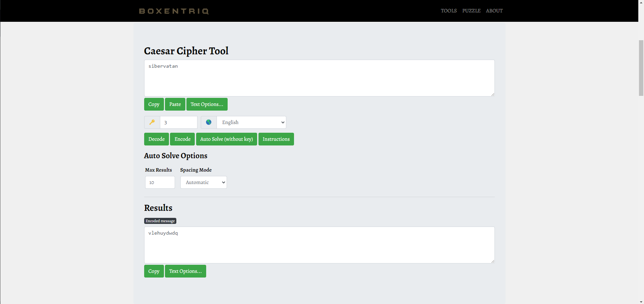
Task: Click the cipher key number field
Action: pyautogui.click(x=178, y=122)
